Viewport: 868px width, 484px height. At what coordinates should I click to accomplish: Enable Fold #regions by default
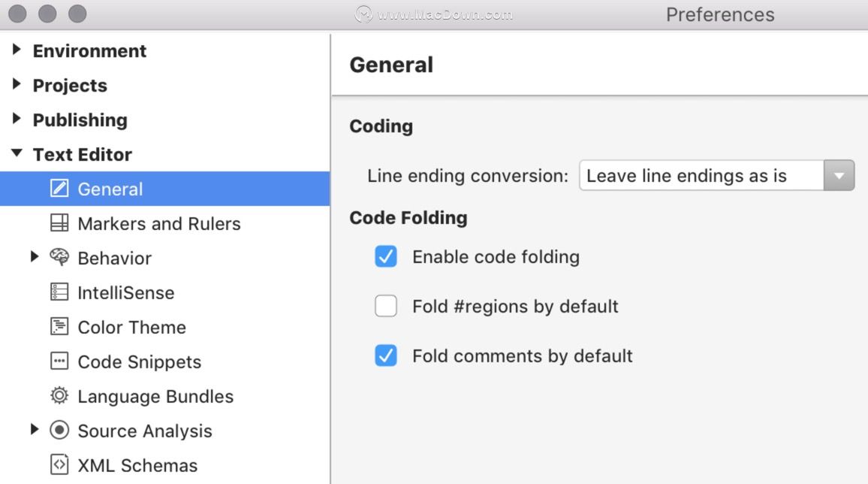tap(386, 306)
